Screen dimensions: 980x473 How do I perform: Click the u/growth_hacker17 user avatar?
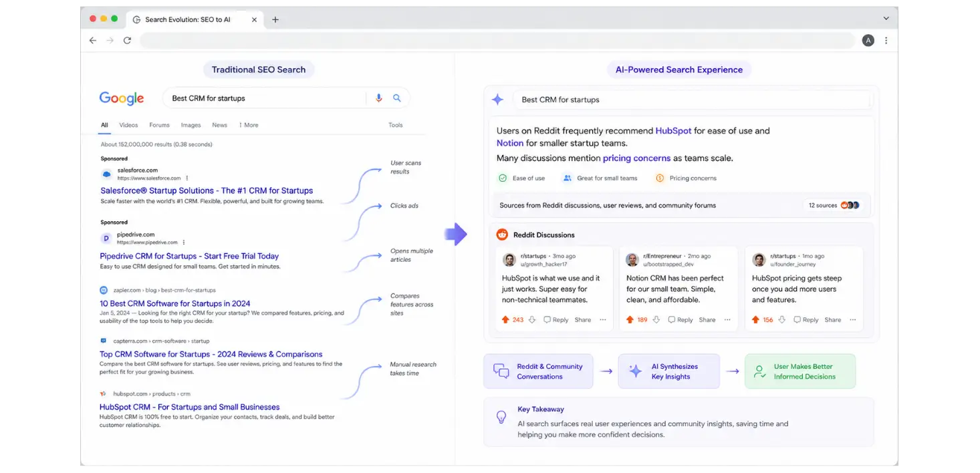click(509, 260)
